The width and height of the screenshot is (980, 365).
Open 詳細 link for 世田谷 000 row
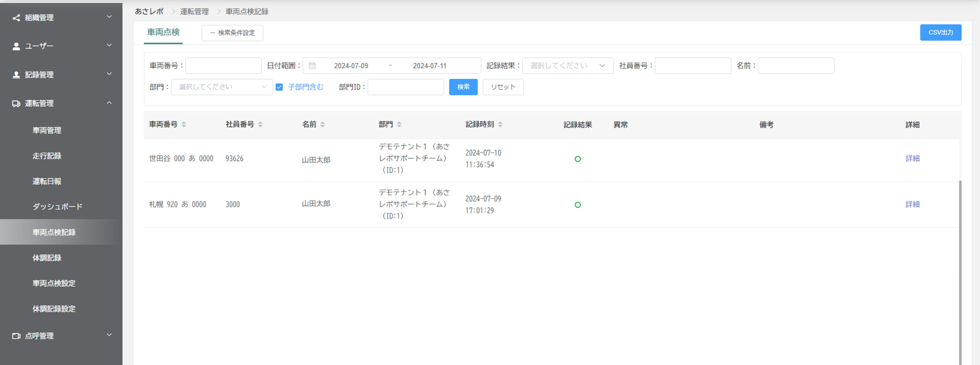point(912,158)
